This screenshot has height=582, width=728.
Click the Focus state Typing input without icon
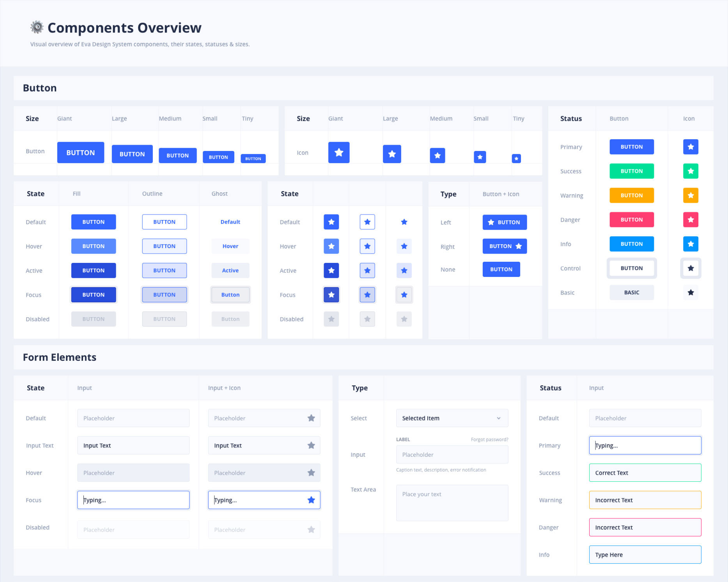pos(133,500)
